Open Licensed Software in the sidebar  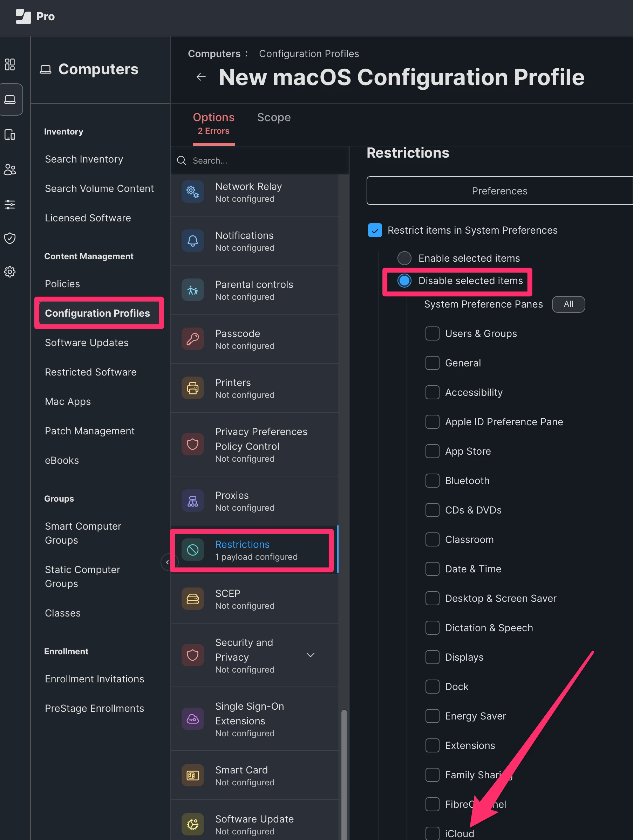(88, 218)
